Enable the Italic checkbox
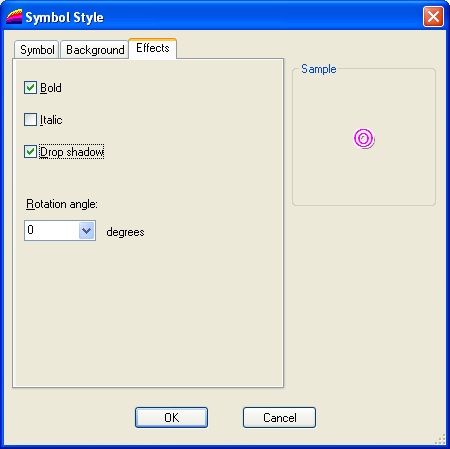This screenshot has height=449, width=450. (x=30, y=119)
